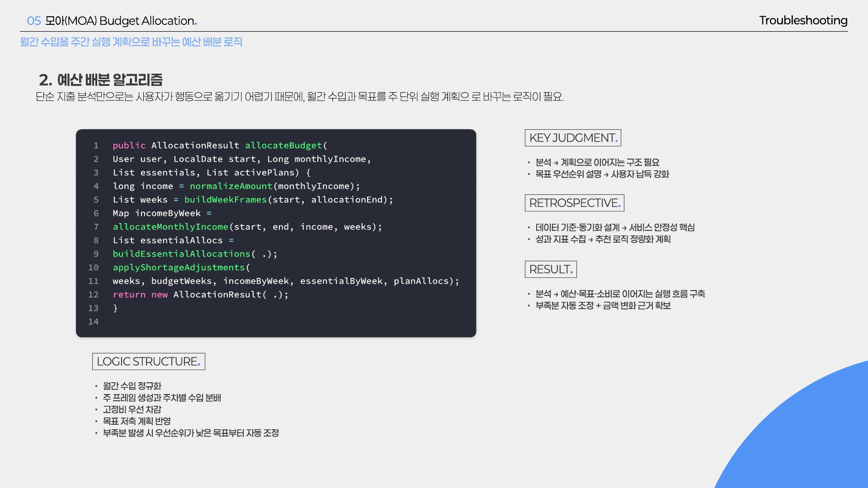Image resolution: width=868 pixels, height=488 pixels.
Task: Click code line 'List essentialAllocs ='
Action: (173, 240)
